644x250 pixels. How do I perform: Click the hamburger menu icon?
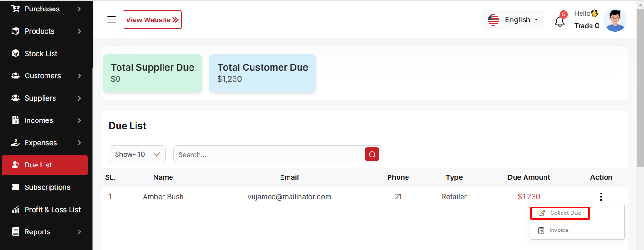[111, 19]
